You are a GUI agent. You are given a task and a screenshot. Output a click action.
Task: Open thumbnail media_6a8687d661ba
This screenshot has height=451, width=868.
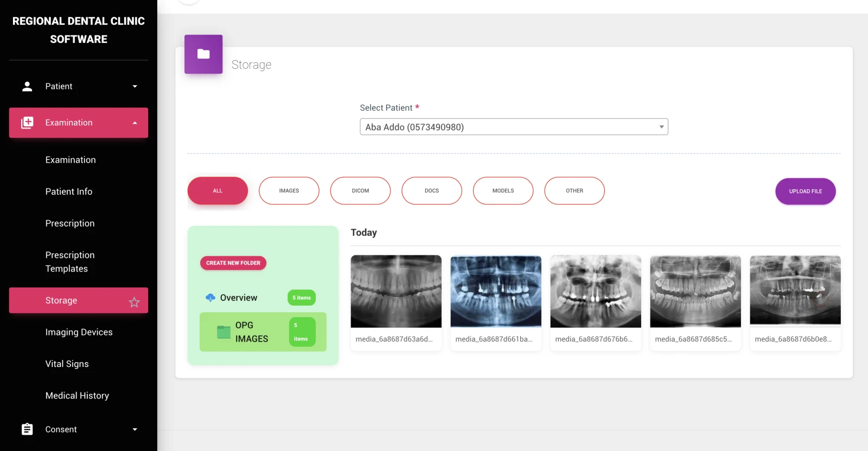coord(496,292)
